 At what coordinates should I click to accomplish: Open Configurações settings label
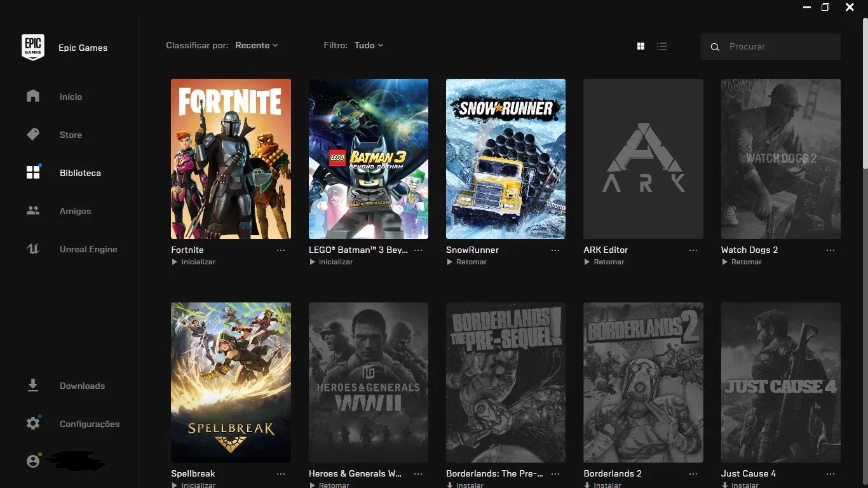tap(90, 424)
